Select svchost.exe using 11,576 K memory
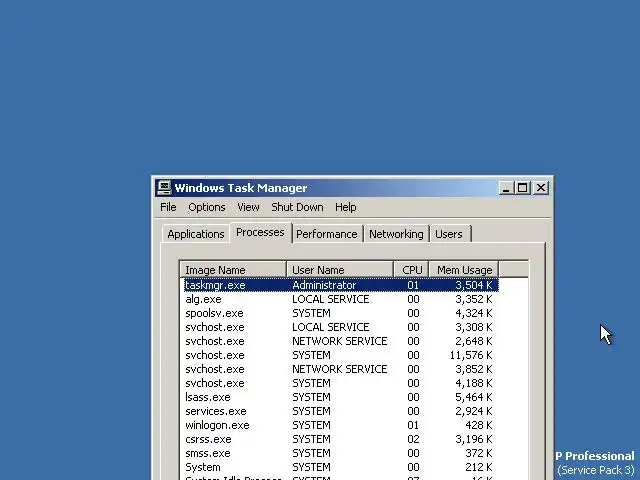The width and height of the screenshot is (640, 480). (340, 355)
